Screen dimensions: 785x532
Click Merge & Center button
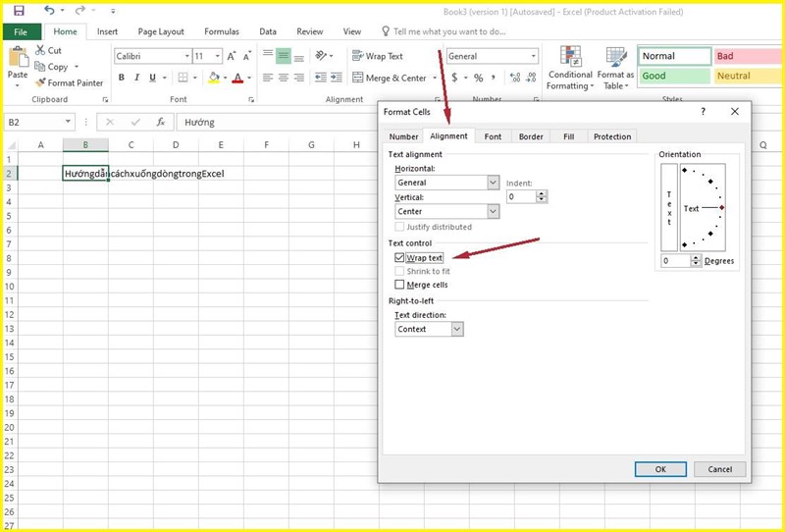point(390,78)
